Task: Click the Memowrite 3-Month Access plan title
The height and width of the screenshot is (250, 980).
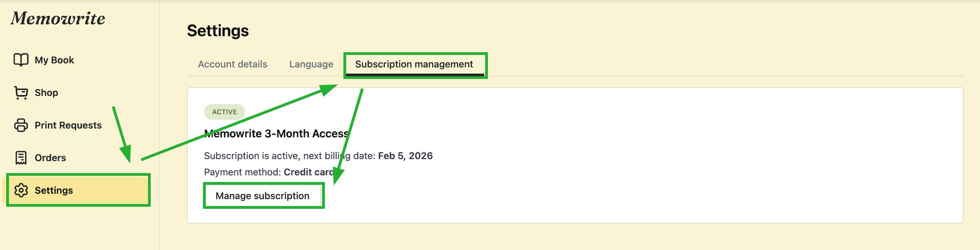Action: (x=276, y=134)
